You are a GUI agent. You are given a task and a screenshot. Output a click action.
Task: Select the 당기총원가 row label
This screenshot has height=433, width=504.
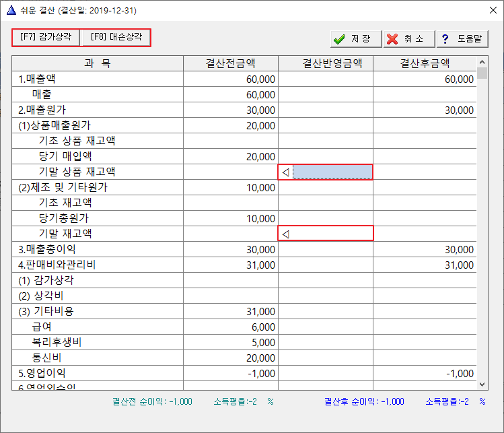tap(64, 218)
